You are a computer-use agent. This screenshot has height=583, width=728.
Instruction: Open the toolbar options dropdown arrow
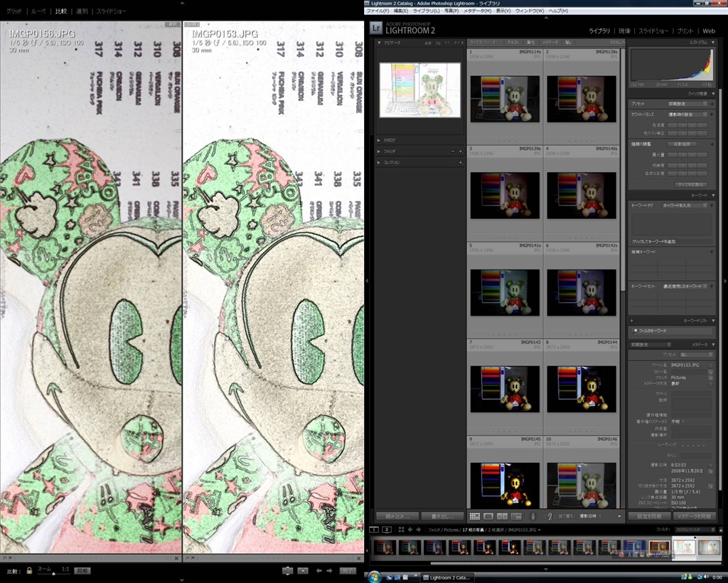click(x=619, y=516)
